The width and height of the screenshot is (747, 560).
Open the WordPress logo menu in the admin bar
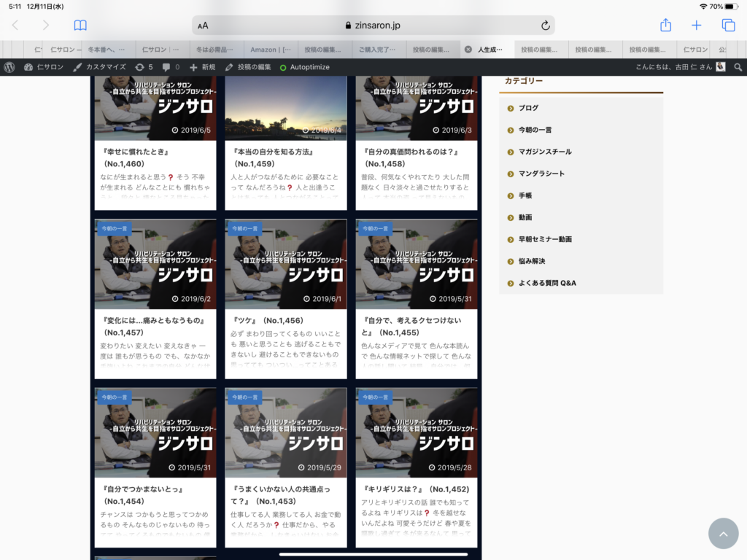(x=10, y=66)
